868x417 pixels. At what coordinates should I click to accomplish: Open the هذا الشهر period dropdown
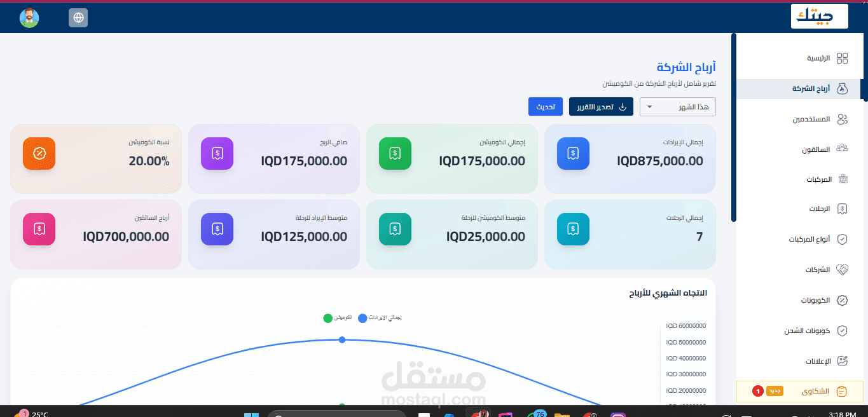pyautogui.click(x=677, y=106)
